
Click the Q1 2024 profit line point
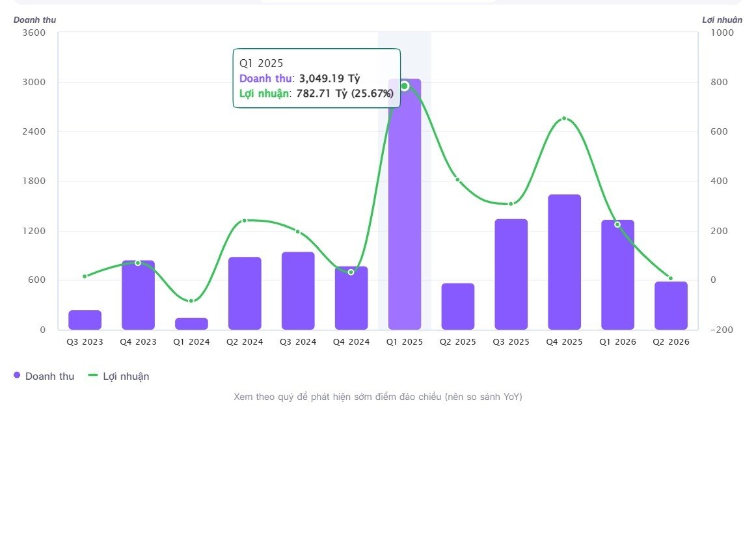click(x=191, y=301)
